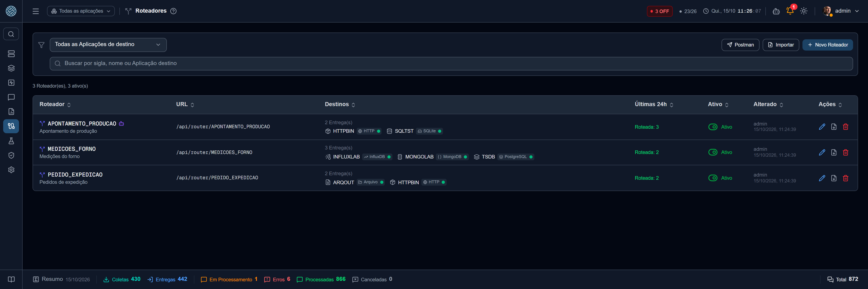Open the robot assistant icon in the header

coord(776,11)
